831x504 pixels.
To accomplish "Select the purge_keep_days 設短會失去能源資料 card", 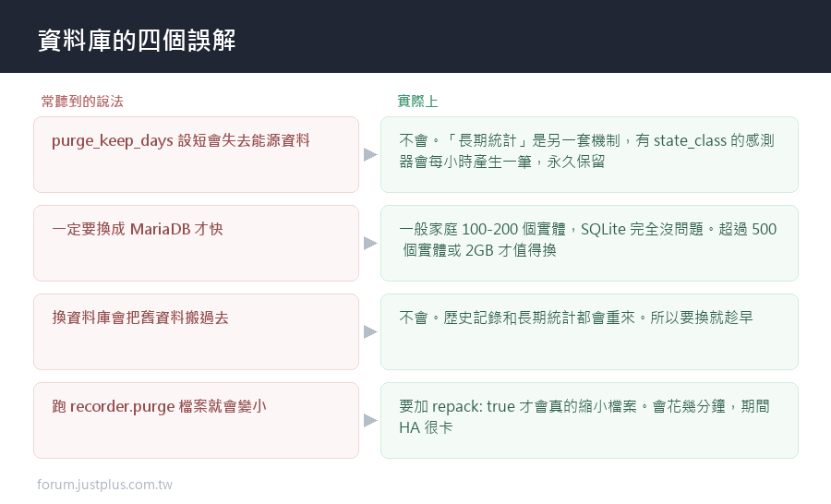I will click(196, 155).
